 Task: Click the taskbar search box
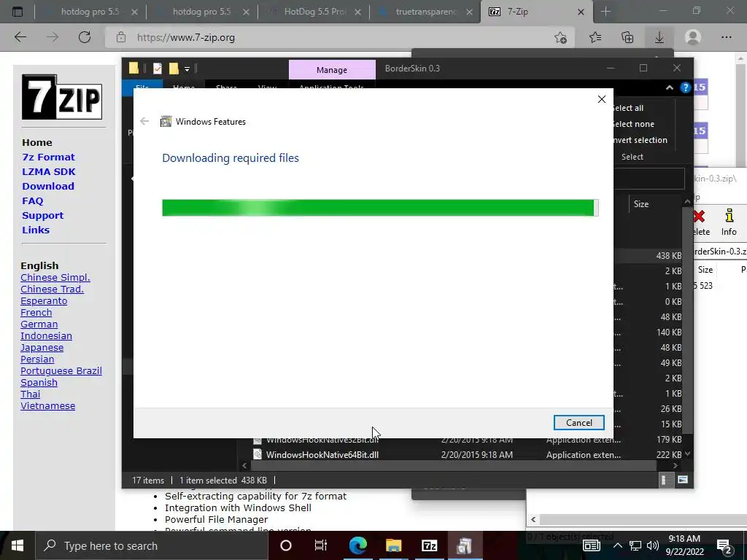tap(152, 545)
